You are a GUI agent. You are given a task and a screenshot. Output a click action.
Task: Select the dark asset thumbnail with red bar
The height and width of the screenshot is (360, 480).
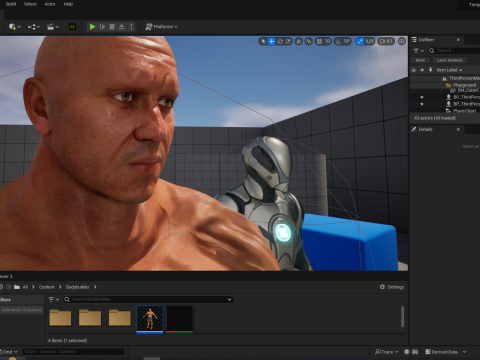click(180, 319)
